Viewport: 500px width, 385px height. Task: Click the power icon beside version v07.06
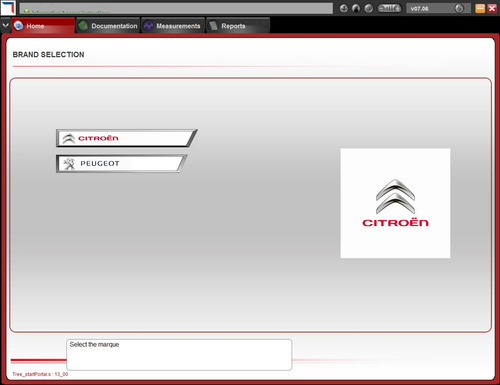click(459, 8)
